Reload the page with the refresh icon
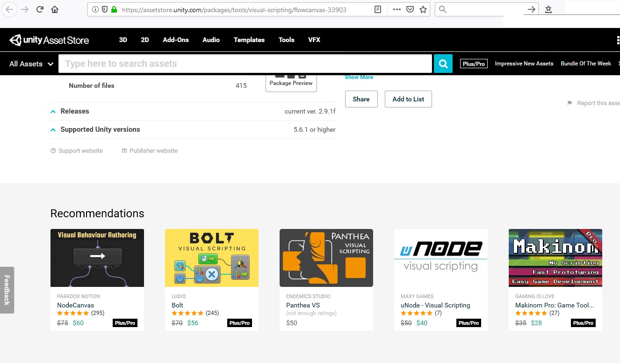Screen dimensions: 620x364 click(x=40, y=9)
